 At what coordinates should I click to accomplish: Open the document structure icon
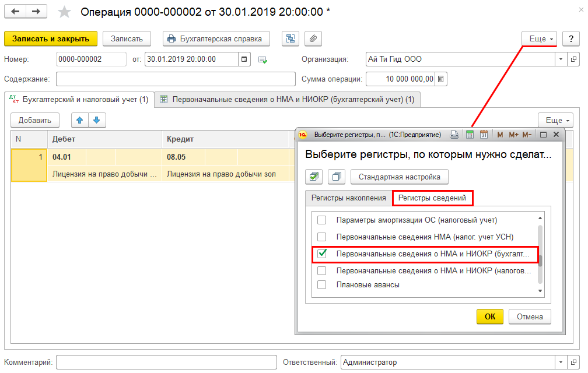coord(290,38)
